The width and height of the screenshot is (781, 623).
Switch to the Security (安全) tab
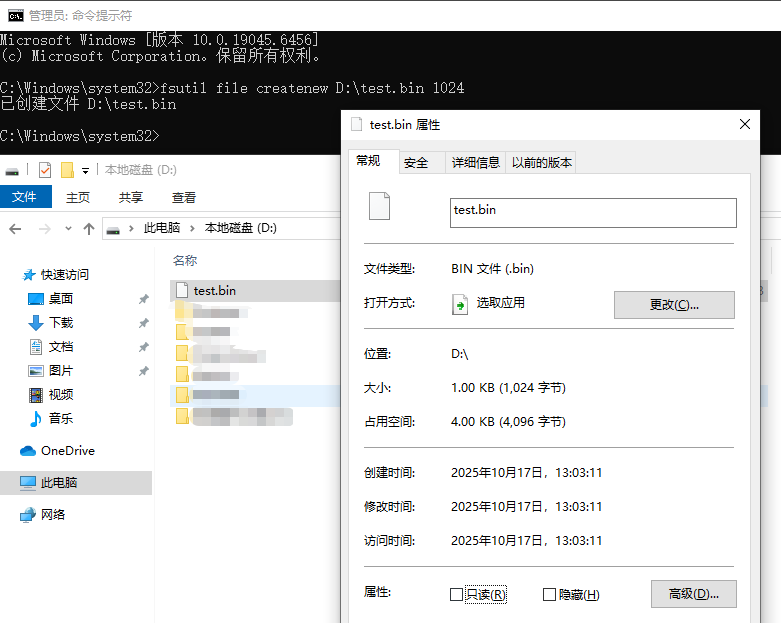(x=416, y=163)
